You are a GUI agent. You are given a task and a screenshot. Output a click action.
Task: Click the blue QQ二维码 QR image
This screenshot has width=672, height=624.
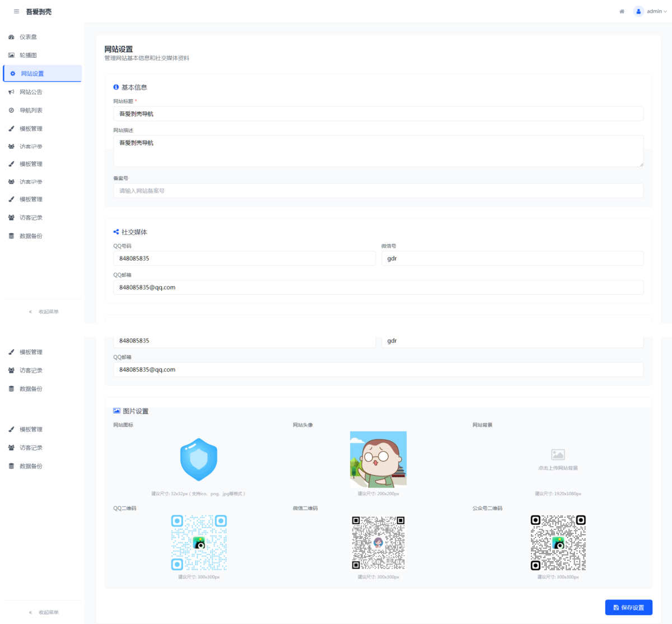point(199,543)
